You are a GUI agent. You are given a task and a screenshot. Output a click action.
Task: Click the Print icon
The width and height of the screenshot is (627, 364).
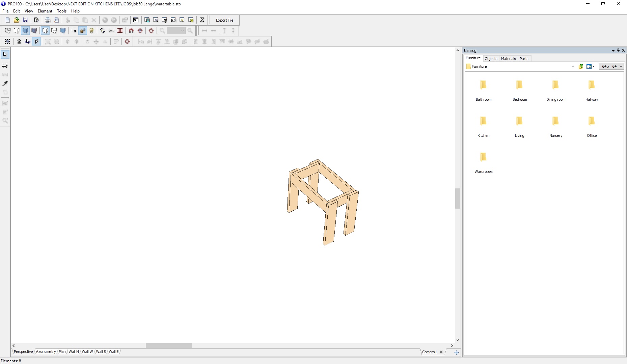[x=48, y=20]
